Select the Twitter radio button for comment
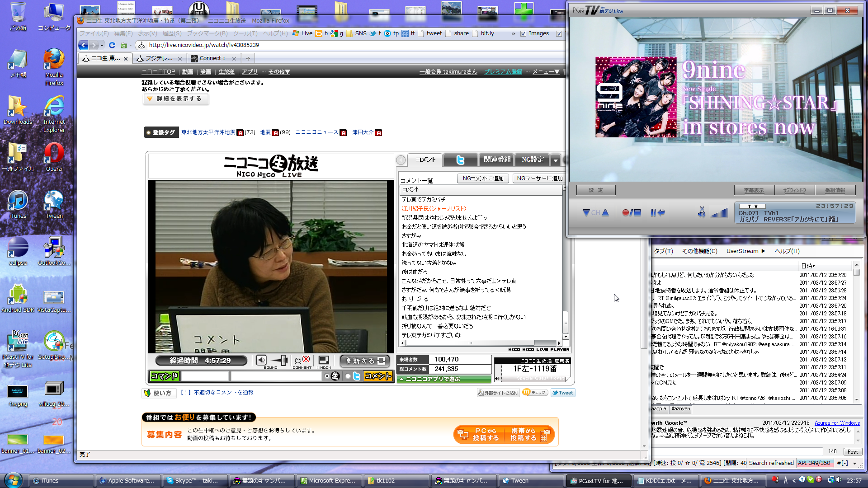Screen dimensions: 868x488 click(348, 376)
